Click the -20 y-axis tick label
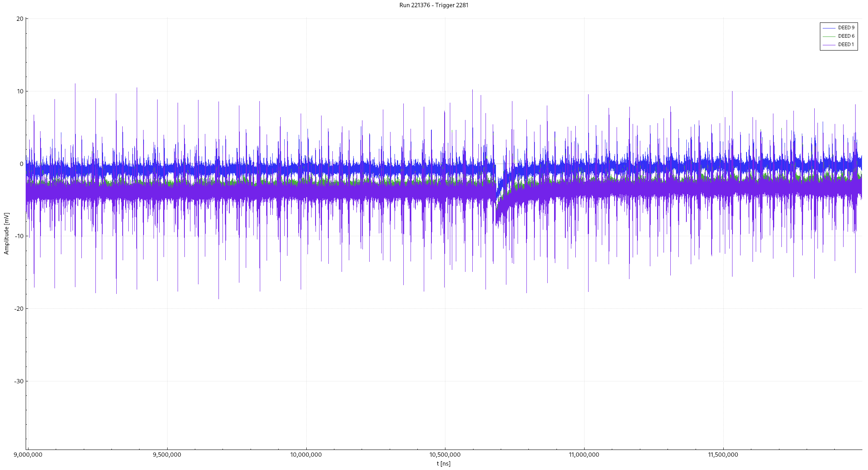868x470 pixels. click(x=19, y=309)
